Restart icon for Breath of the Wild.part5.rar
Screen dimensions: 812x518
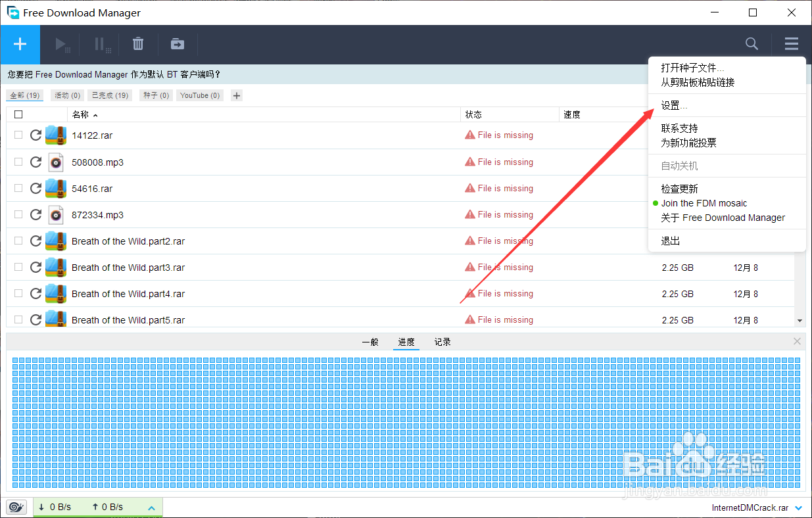(x=36, y=319)
